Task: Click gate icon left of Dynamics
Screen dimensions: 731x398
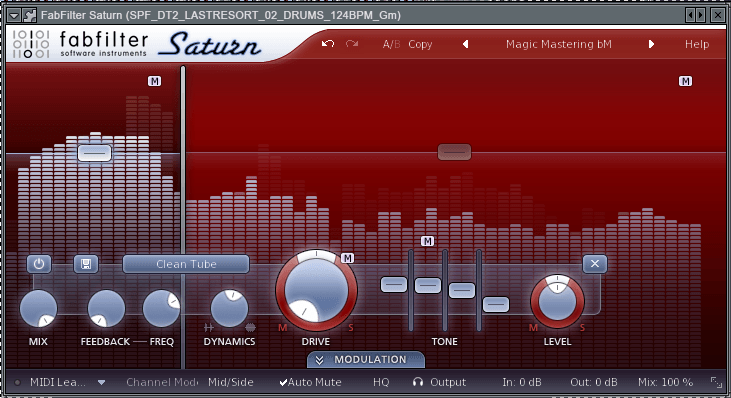Action: point(208,328)
